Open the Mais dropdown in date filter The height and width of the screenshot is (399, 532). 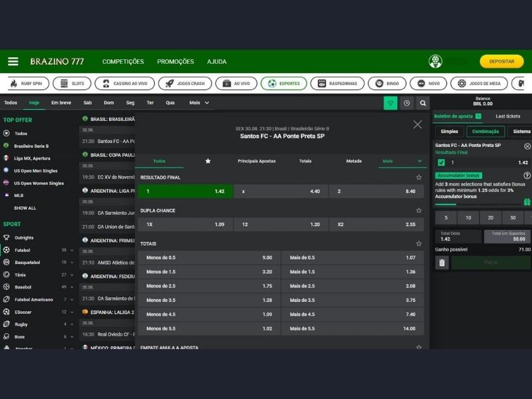click(199, 103)
